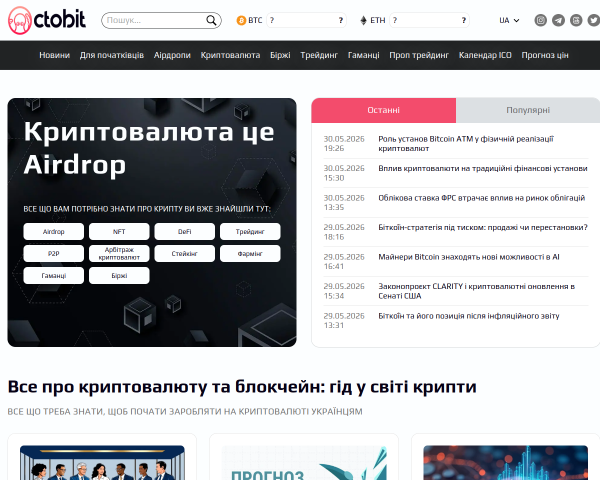The width and height of the screenshot is (600, 480).
Task: Open the Аірдропи menu item
Action: pos(172,55)
